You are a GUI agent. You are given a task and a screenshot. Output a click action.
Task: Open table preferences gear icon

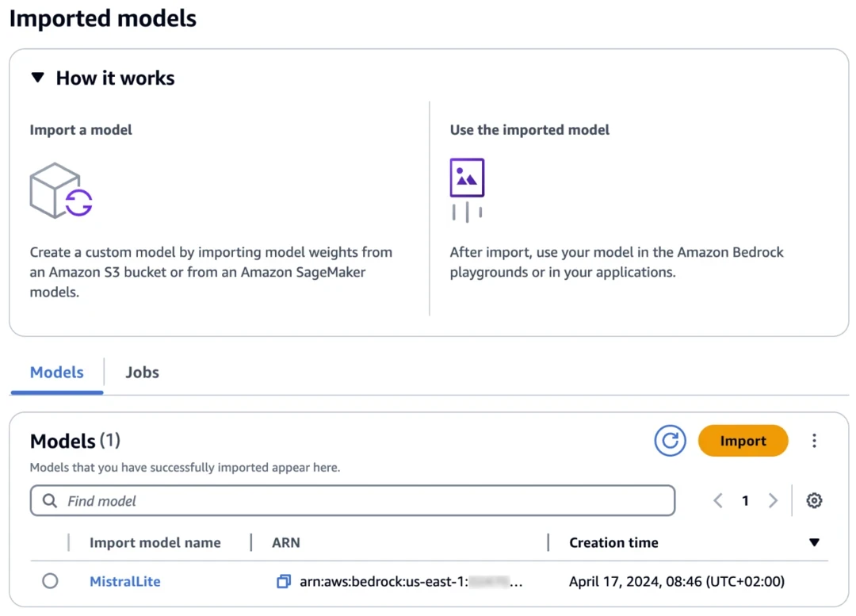[814, 500]
